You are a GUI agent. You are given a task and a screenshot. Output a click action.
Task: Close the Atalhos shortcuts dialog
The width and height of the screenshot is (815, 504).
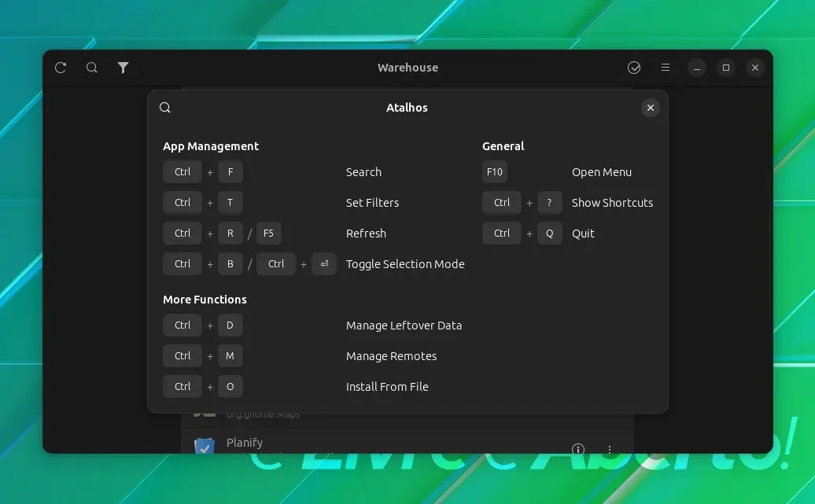[651, 108]
